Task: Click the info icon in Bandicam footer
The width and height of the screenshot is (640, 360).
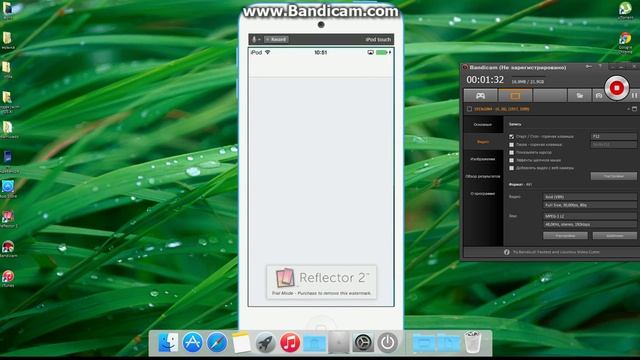Action: [x=507, y=252]
